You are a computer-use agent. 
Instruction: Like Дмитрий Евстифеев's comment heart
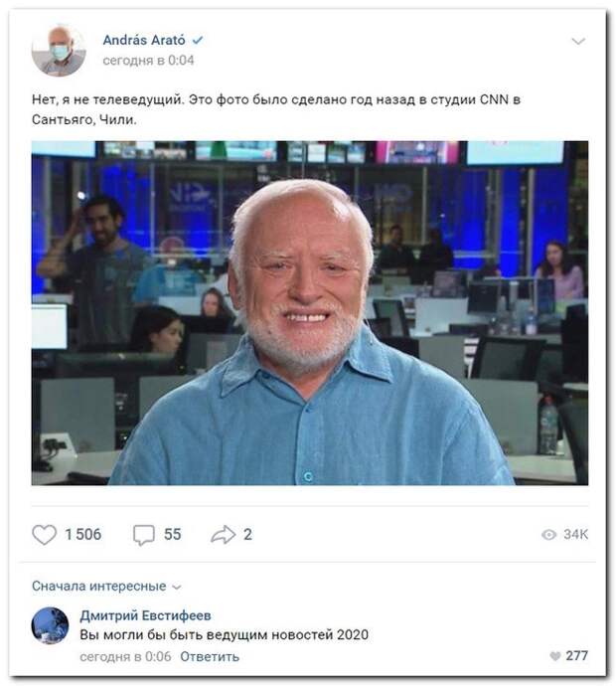(554, 656)
